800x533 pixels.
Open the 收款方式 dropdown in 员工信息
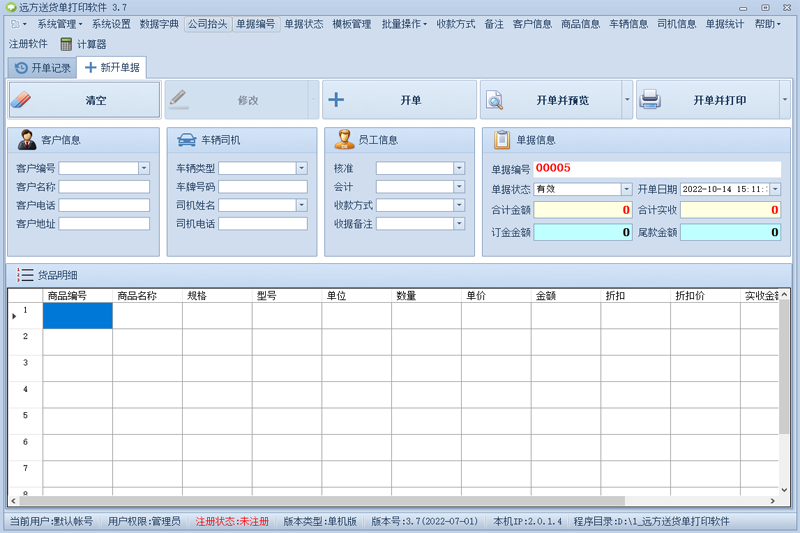tap(459, 205)
